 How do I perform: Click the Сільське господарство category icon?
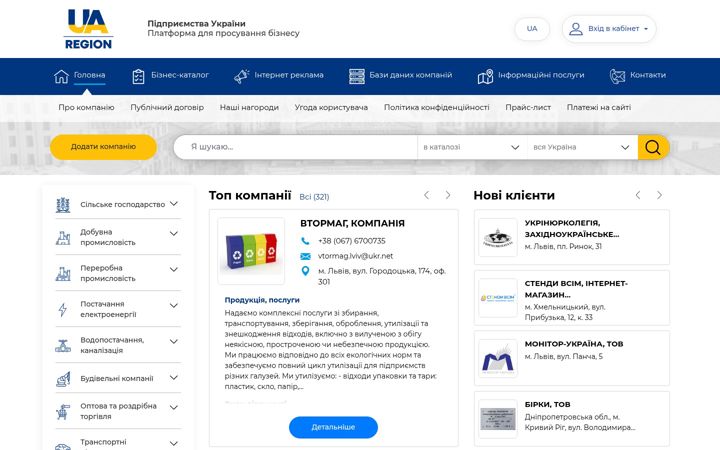pos(63,205)
